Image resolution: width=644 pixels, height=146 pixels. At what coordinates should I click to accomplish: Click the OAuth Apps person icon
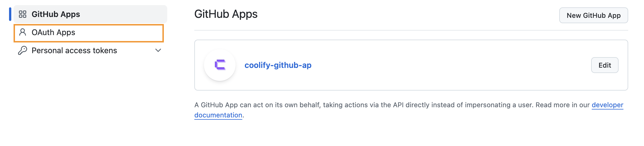pos(23,32)
